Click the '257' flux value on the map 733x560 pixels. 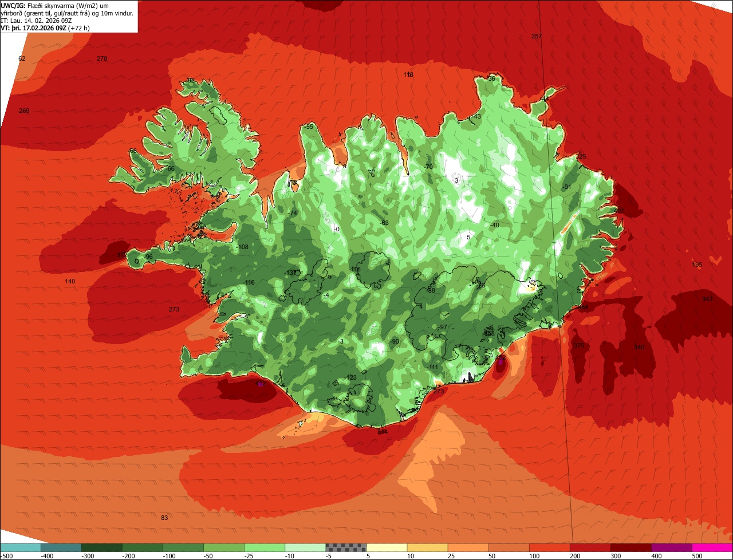pos(537,36)
